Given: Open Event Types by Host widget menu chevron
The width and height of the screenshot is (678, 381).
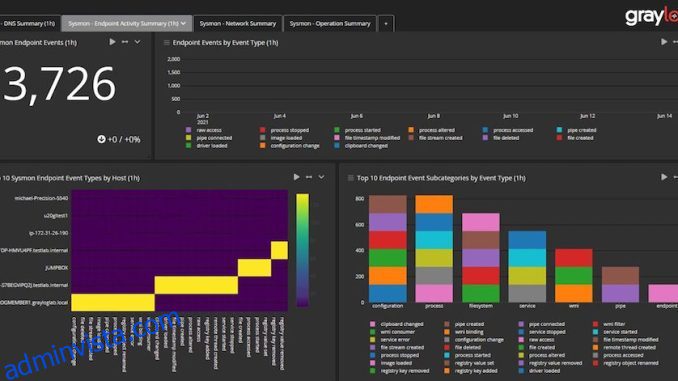Looking at the screenshot, I should point(321,177).
